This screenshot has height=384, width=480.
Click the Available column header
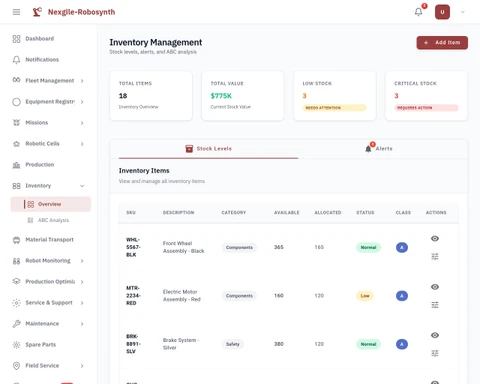click(x=287, y=212)
